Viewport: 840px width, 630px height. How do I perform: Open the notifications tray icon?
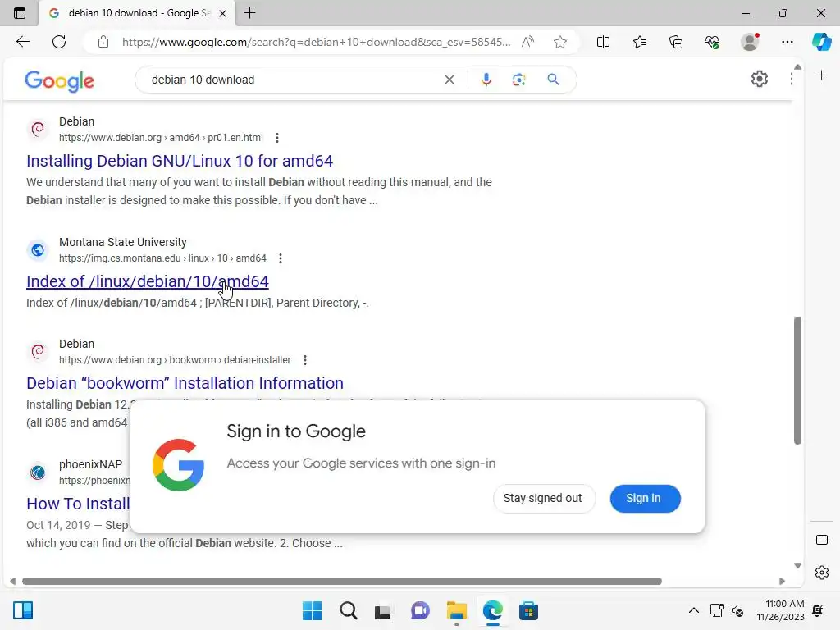point(818,610)
